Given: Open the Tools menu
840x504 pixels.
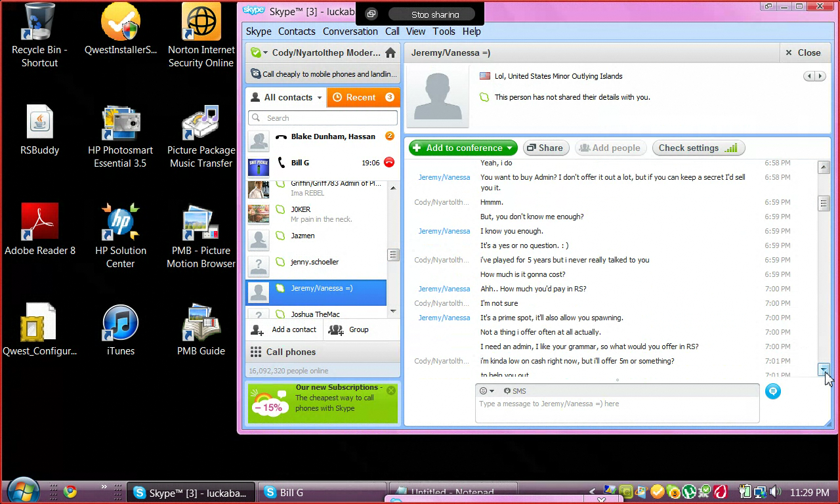Looking at the screenshot, I should coord(444,31).
